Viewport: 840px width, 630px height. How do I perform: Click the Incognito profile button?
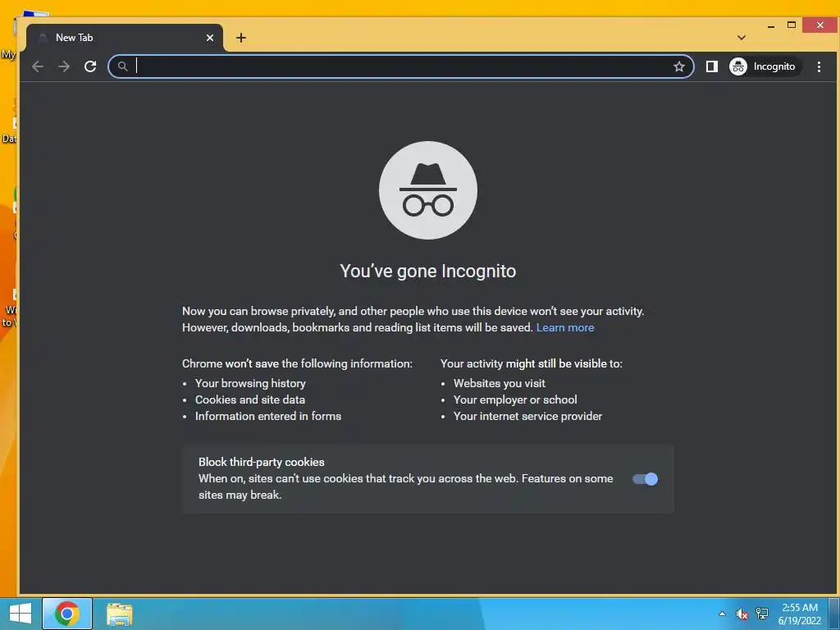pos(765,66)
